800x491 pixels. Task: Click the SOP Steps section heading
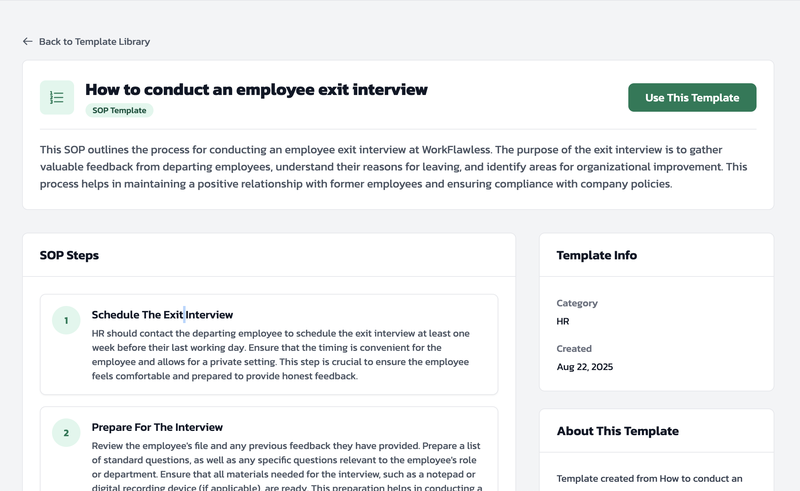[69, 255]
